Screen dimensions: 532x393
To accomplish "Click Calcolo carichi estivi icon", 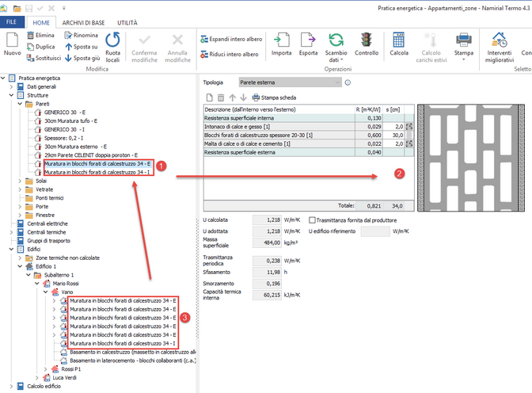I will [x=431, y=40].
